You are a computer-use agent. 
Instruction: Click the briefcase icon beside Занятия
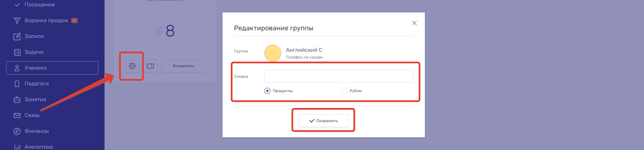tap(17, 100)
